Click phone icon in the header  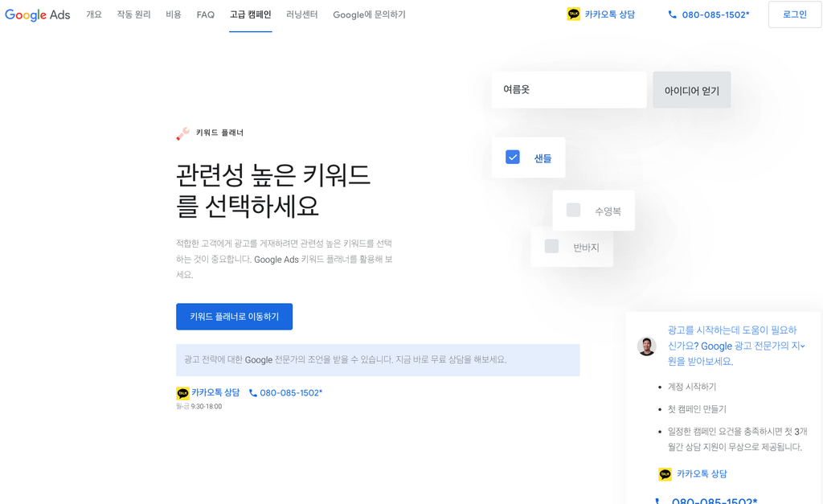(673, 14)
